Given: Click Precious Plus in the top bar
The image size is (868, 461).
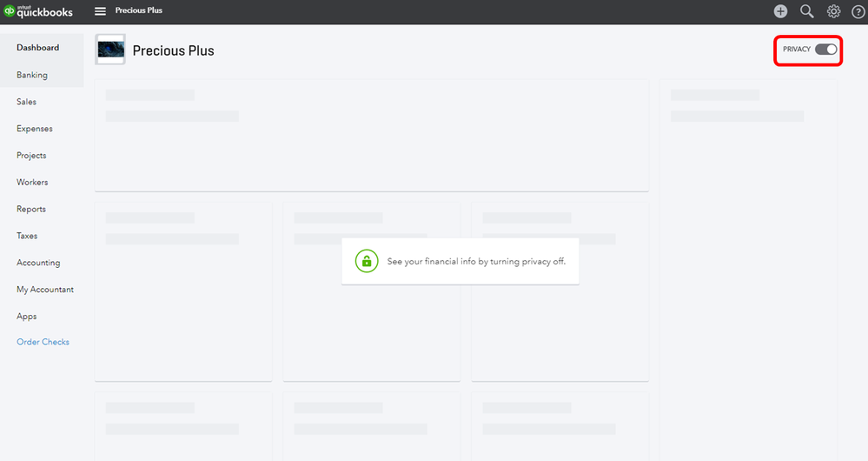Looking at the screenshot, I should tap(138, 10).
